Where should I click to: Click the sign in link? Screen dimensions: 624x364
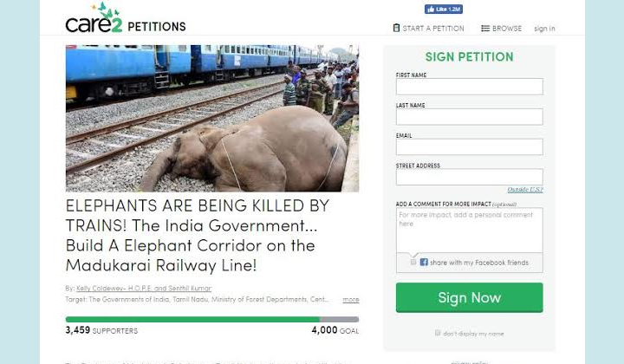coord(544,29)
